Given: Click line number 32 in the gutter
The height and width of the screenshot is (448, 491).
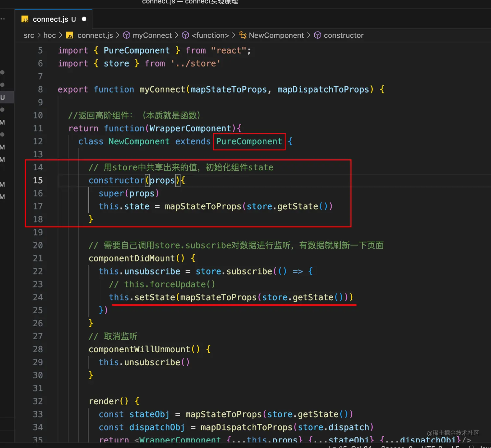Looking at the screenshot, I should (38, 401).
